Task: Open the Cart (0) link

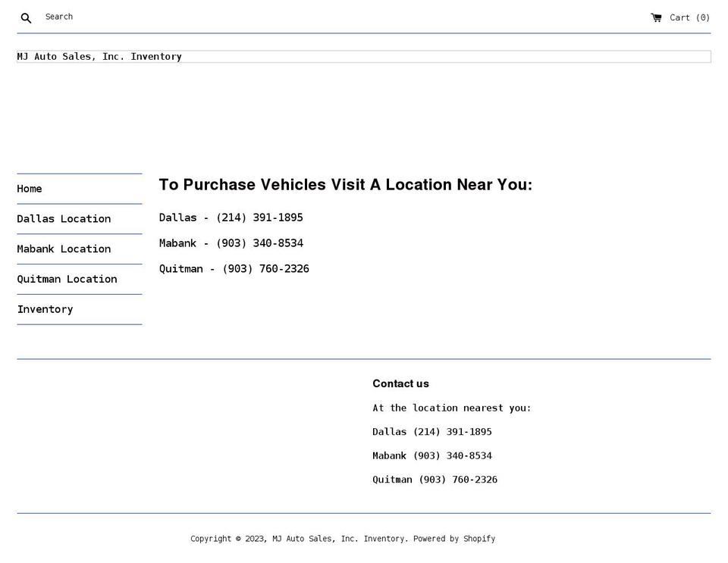Action: (x=680, y=17)
